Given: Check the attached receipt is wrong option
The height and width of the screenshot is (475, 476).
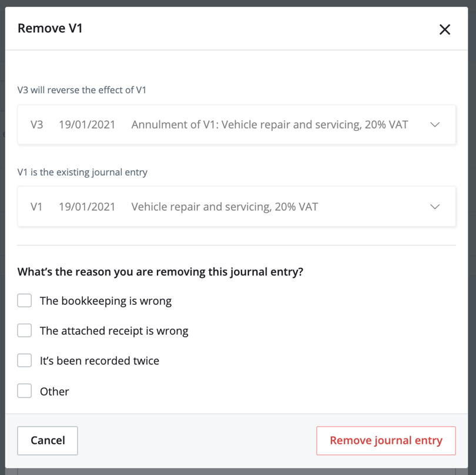Looking at the screenshot, I should tap(24, 330).
